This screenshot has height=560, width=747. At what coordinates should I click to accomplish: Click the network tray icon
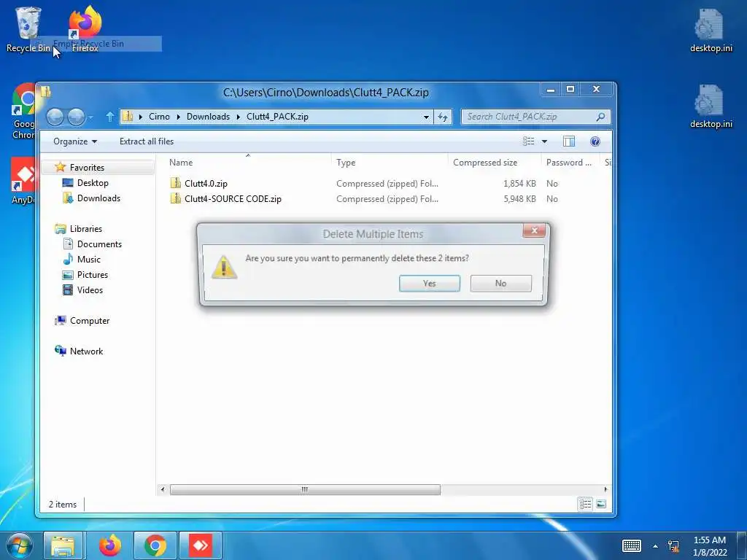point(673,546)
